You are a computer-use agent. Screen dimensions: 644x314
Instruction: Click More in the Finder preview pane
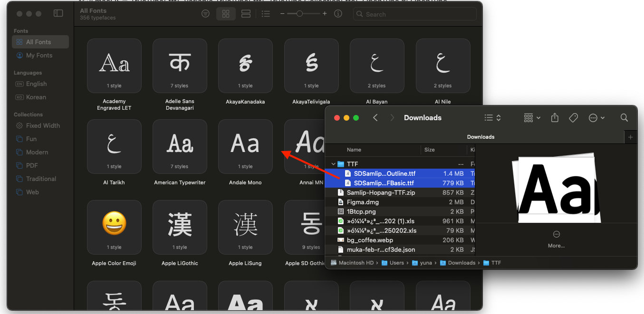[x=556, y=239]
